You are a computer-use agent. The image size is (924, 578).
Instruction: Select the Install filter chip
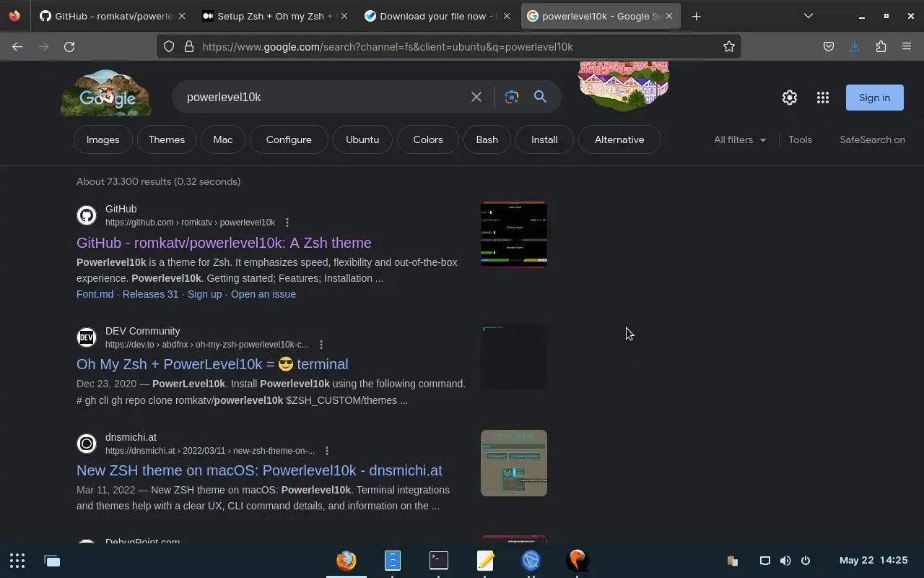coord(544,139)
